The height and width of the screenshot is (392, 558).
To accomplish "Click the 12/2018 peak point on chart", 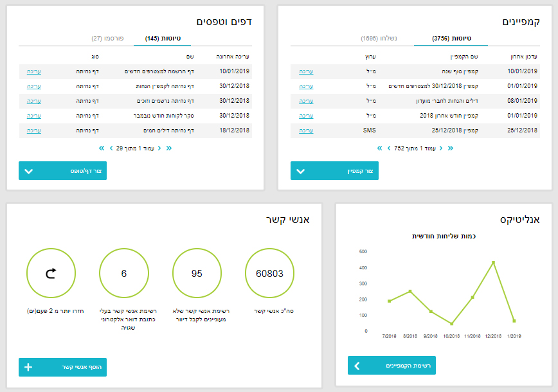I will [x=493, y=262].
